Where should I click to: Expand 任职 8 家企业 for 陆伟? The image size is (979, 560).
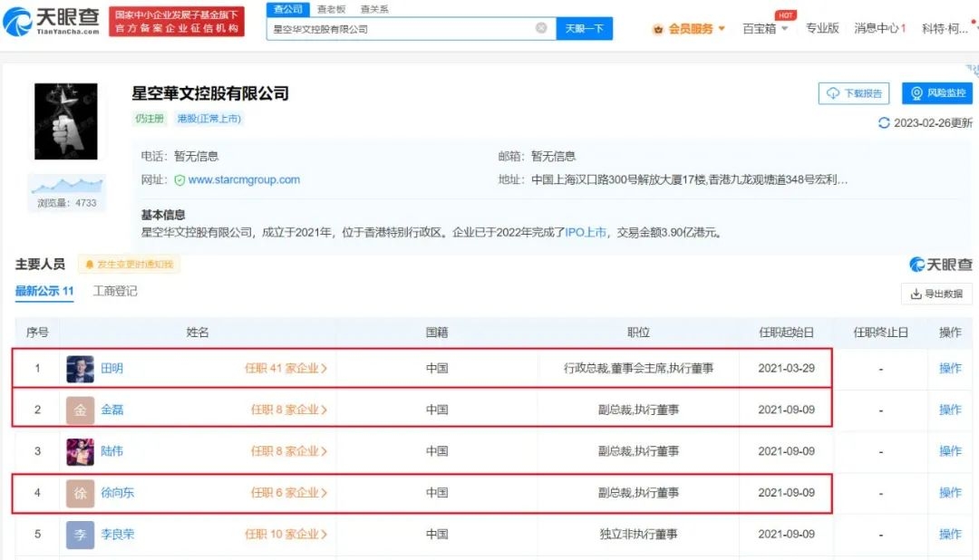point(289,450)
